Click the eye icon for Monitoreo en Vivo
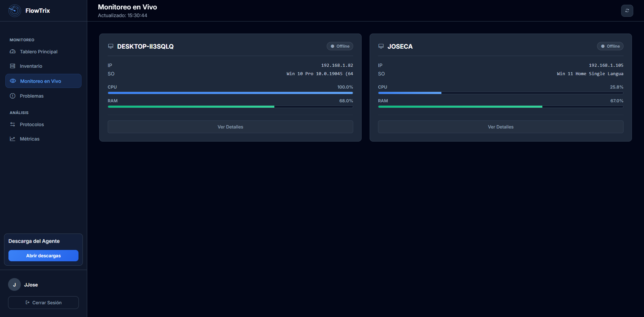 point(13,81)
